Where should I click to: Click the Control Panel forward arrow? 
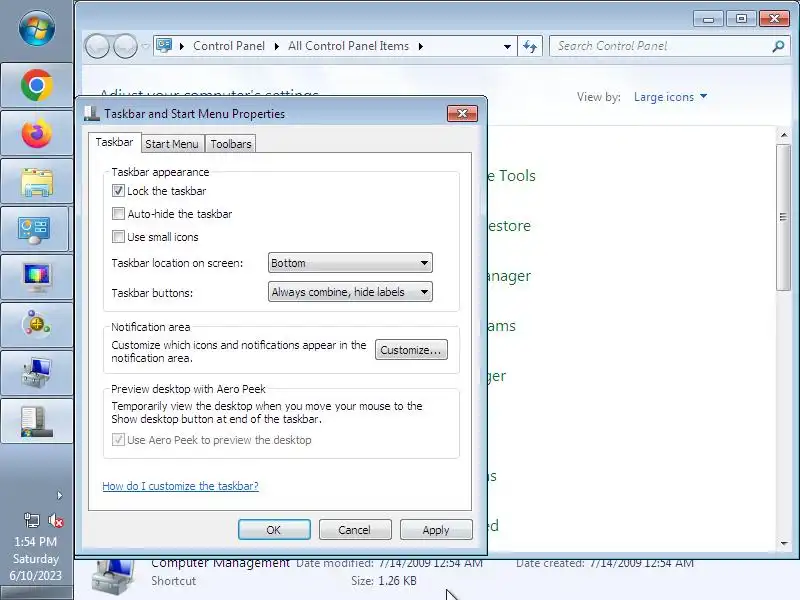pos(125,46)
